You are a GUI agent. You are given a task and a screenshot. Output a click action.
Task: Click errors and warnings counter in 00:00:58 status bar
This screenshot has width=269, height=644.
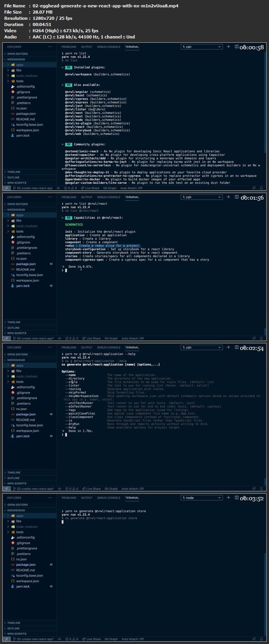[71, 188]
